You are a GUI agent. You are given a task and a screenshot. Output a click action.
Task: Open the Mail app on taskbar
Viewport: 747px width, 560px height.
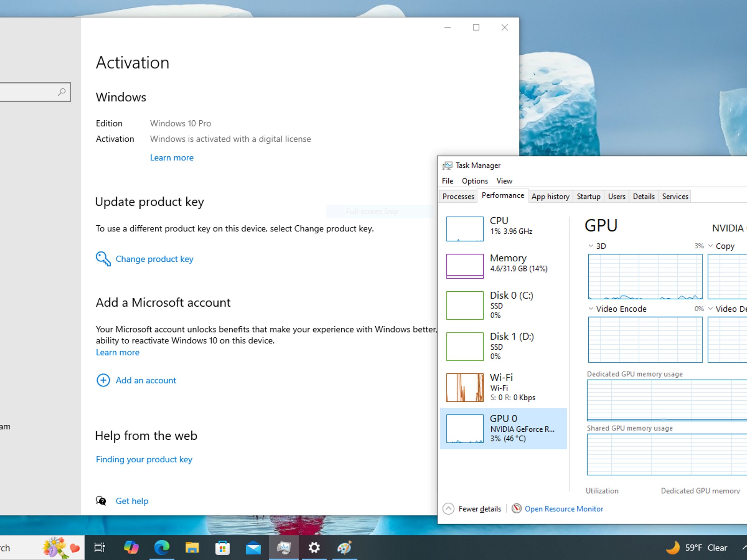point(253,548)
